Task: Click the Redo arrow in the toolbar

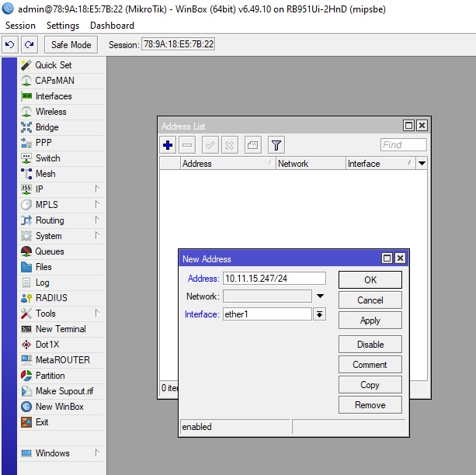Action: click(30, 44)
